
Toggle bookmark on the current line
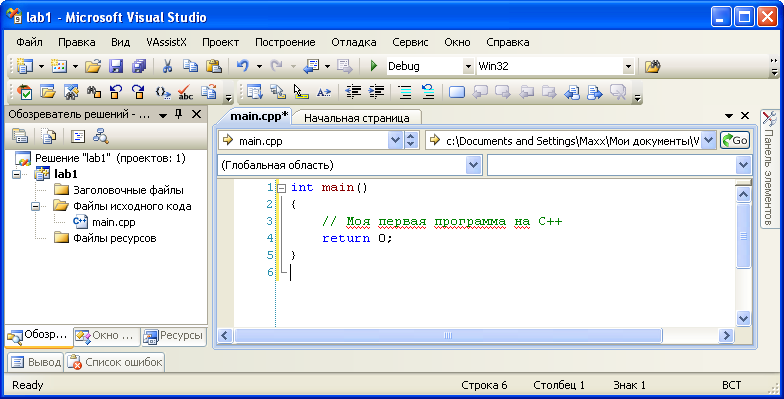pyautogui.click(x=456, y=92)
